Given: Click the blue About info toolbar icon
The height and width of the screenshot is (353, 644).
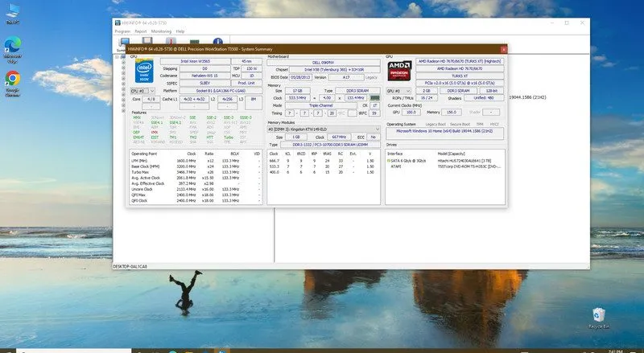Looking at the screenshot, I should (217, 41).
